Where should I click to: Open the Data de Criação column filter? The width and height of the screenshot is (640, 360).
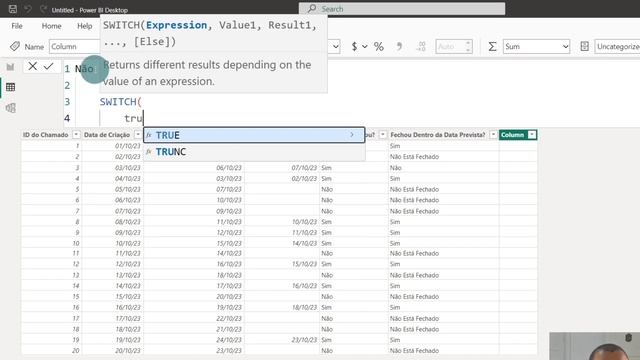(x=138, y=135)
